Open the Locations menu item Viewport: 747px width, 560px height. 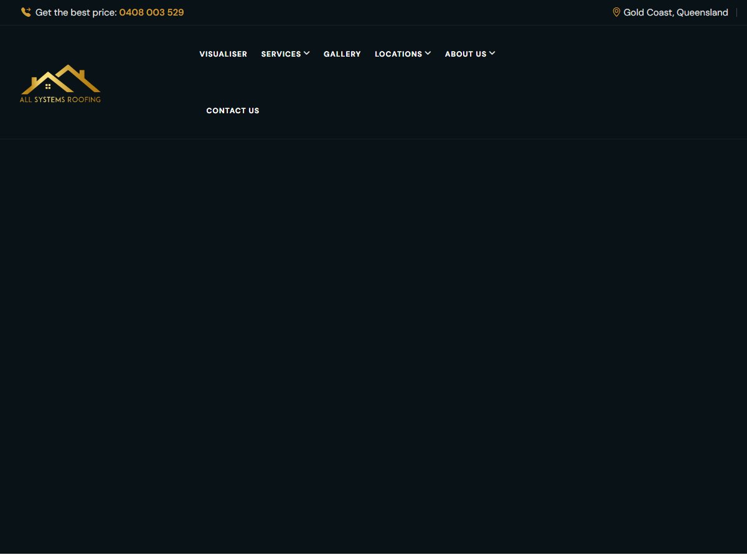[398, 54]
